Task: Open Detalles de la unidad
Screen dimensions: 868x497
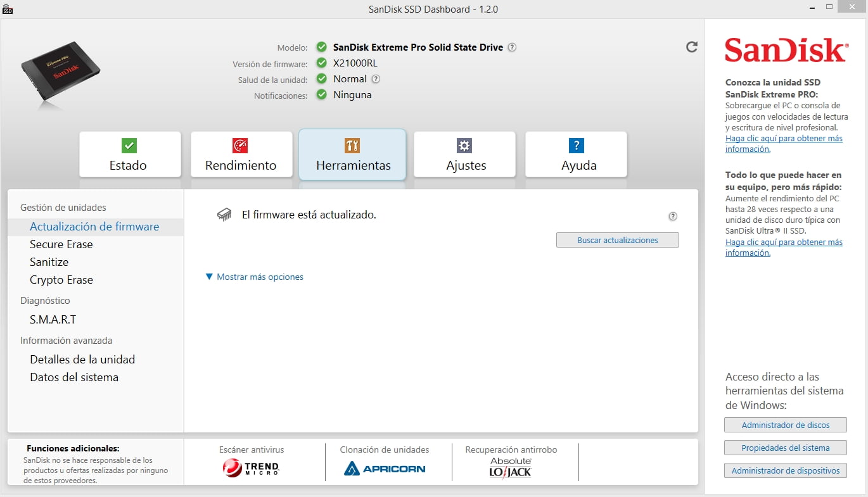Action: (82, 360)
